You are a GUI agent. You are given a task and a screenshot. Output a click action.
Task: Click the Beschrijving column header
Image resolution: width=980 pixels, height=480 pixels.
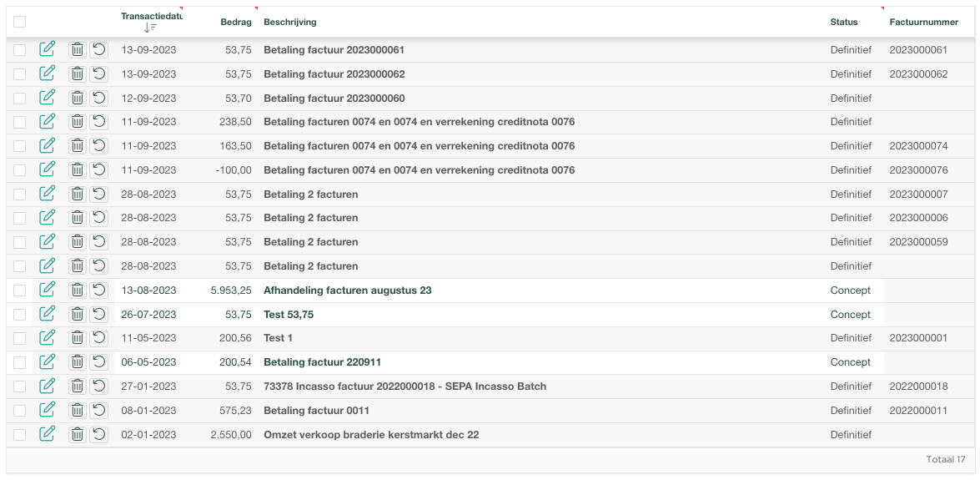[x=289, y=22]
